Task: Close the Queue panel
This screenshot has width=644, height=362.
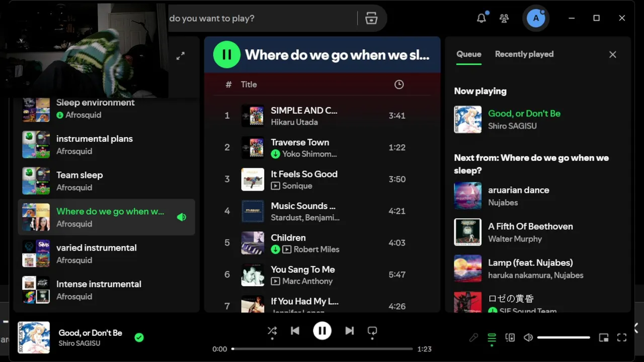Action: 612,54
